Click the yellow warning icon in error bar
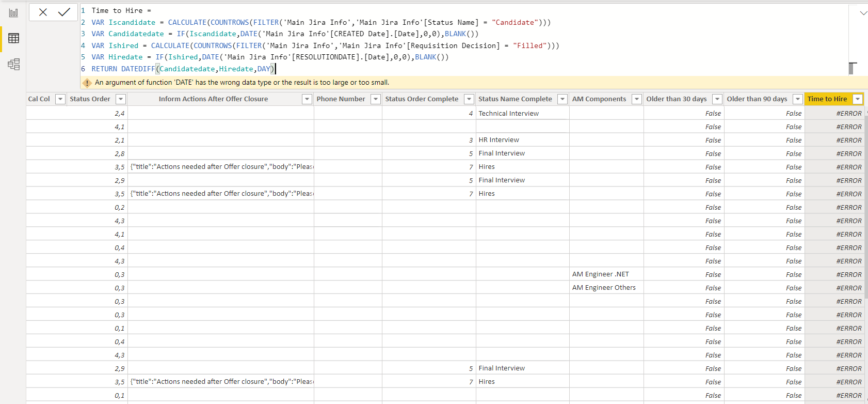 [x=87, y=83]
